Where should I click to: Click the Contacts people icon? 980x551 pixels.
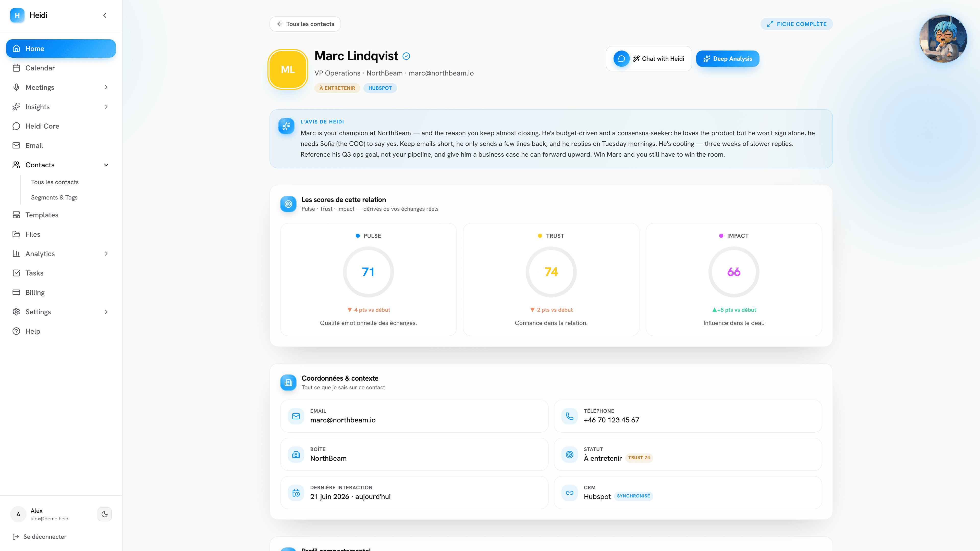pos(16,165)
